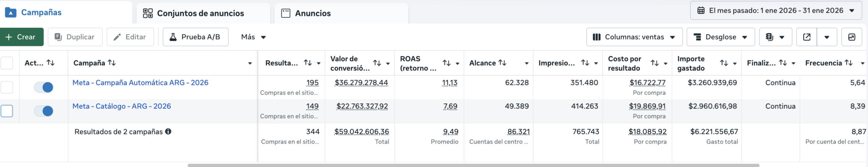
Task: Open the reports stack icon dropdown
Action: (x=775, y=37)
